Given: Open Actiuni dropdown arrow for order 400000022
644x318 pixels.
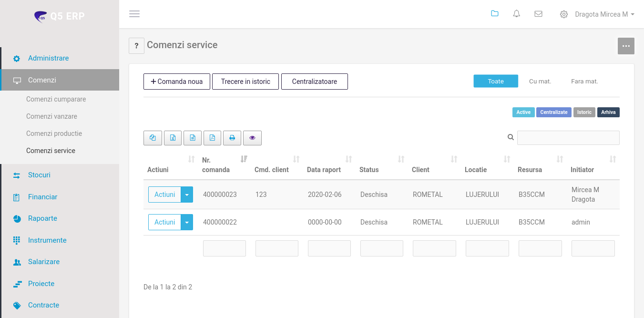Looking at the screenshot, I should [187, 222].
